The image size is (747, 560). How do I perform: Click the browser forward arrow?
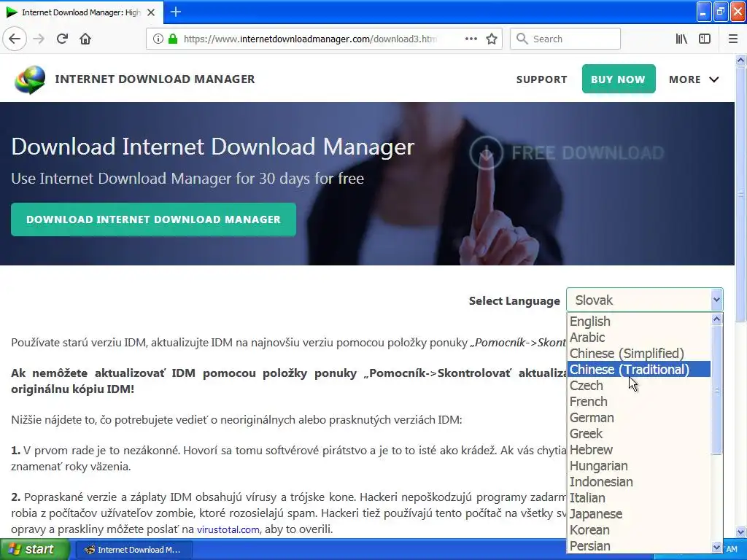39,39
